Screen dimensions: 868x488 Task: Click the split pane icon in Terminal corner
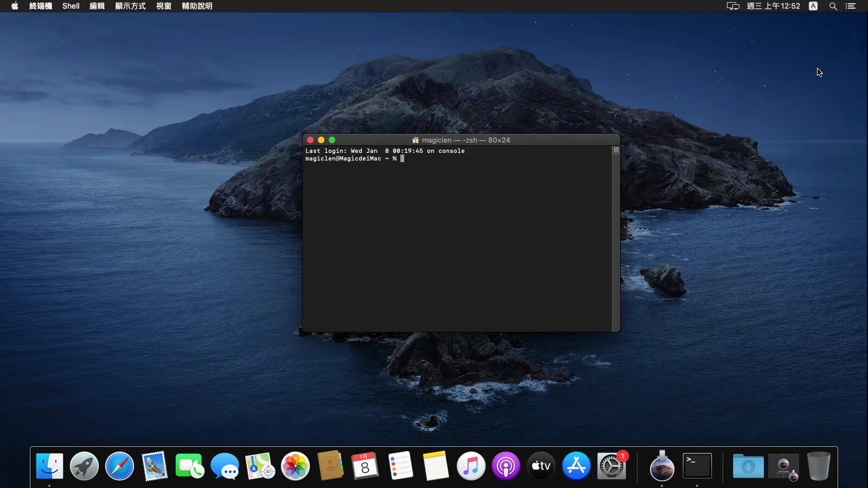[x=616, y=150]
